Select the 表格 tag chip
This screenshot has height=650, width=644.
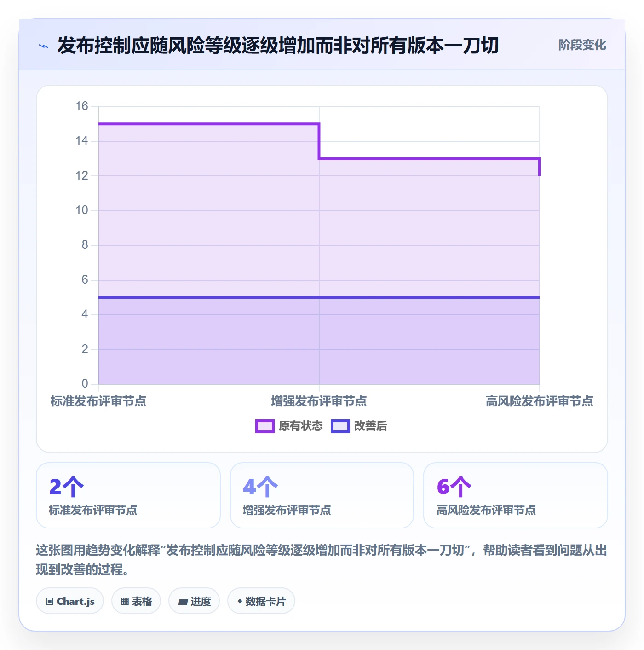(136, 601)
